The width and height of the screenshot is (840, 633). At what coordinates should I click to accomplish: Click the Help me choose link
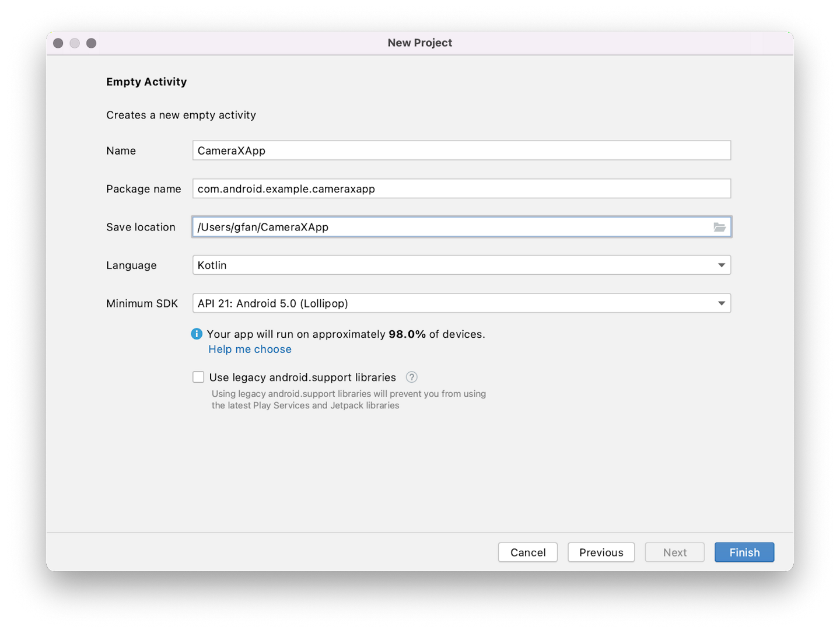250,349
